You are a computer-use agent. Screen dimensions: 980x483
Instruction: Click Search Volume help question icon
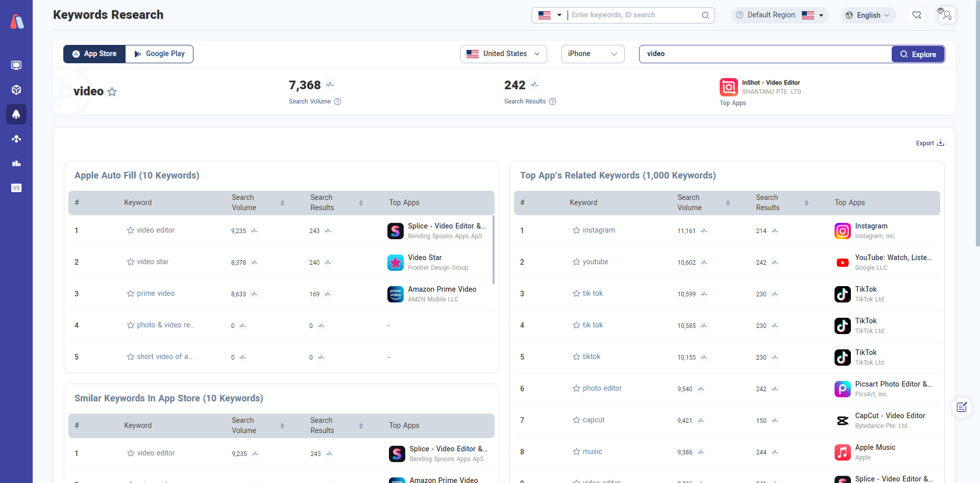[x=337, y=101]
